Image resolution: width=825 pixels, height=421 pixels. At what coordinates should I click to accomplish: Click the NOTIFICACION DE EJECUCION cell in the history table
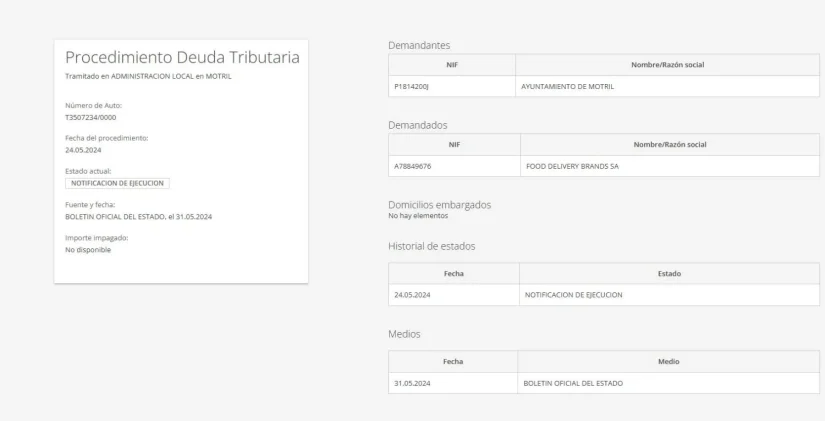tap(669, 295)
